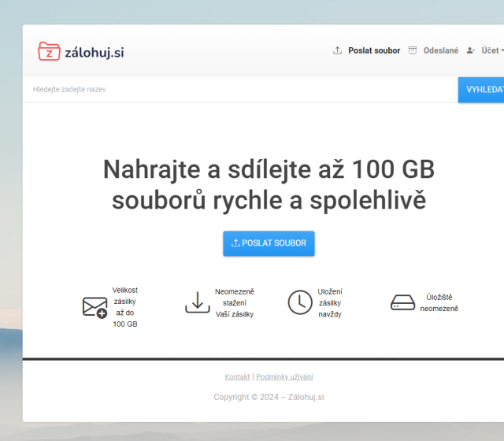Click the clock icon

(x=299, y=302)
